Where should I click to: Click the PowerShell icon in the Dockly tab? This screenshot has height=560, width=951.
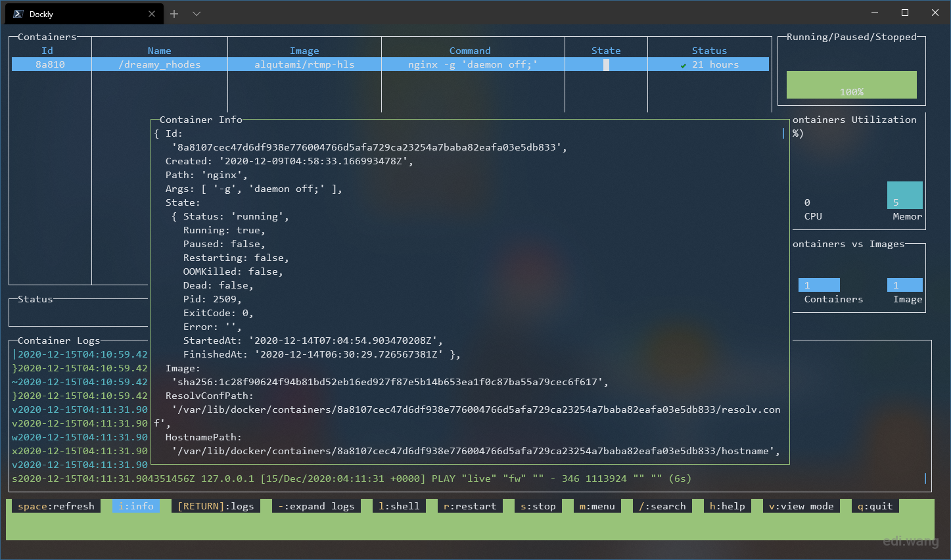[x=18, y=14]
